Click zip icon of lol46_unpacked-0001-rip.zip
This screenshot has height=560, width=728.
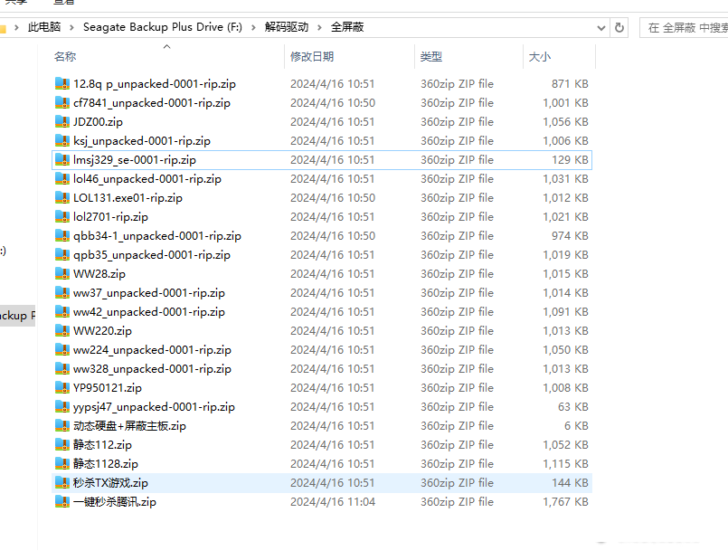pyautogui.click(x=62, y=179)
